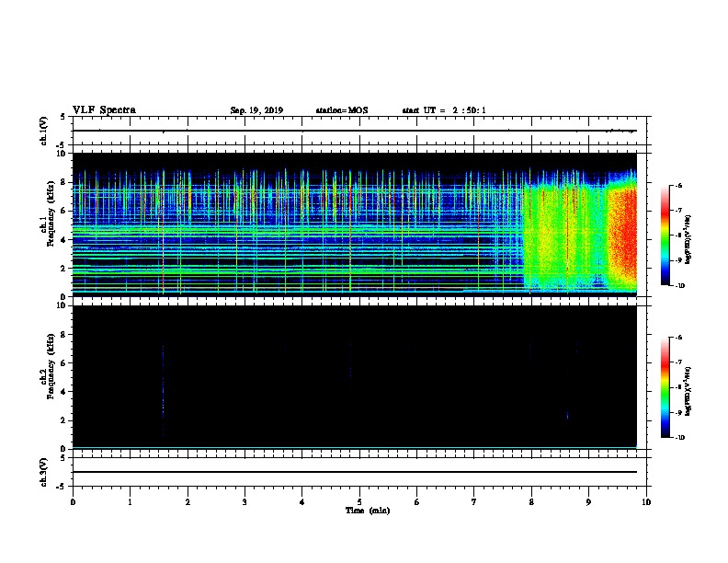Click the "3" tick on the time axis
The image size is (728, 563).
[x=245, y=502]
